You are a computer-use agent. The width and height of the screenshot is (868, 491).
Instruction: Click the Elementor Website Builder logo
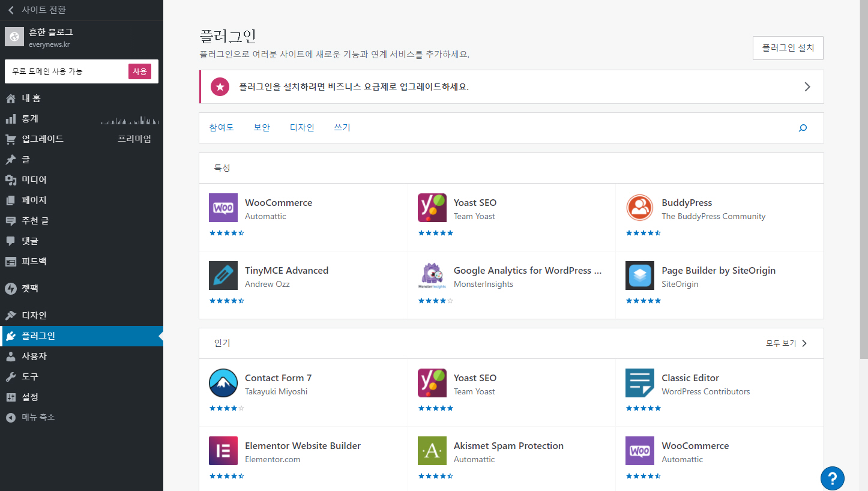pyautogui.click(x=223, y=451)
